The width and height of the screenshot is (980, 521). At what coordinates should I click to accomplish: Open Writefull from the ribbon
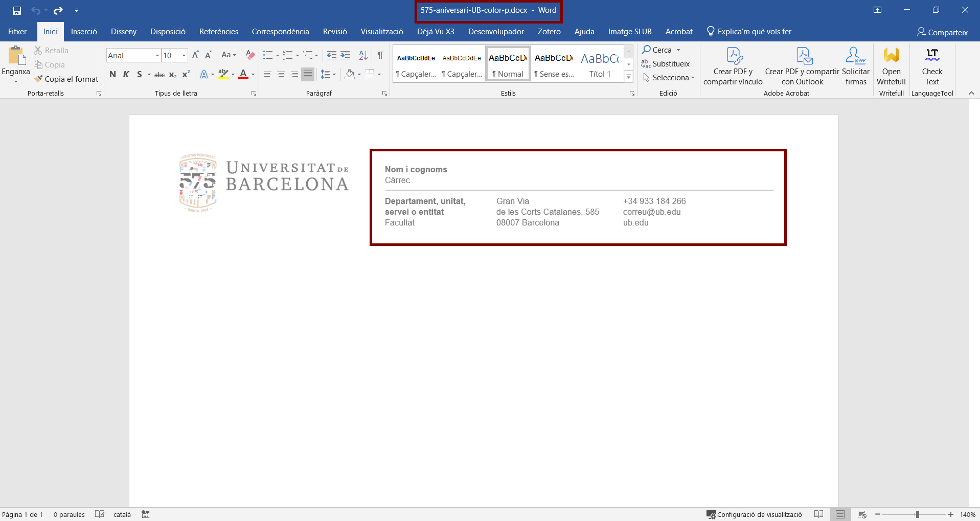[891, 66]
